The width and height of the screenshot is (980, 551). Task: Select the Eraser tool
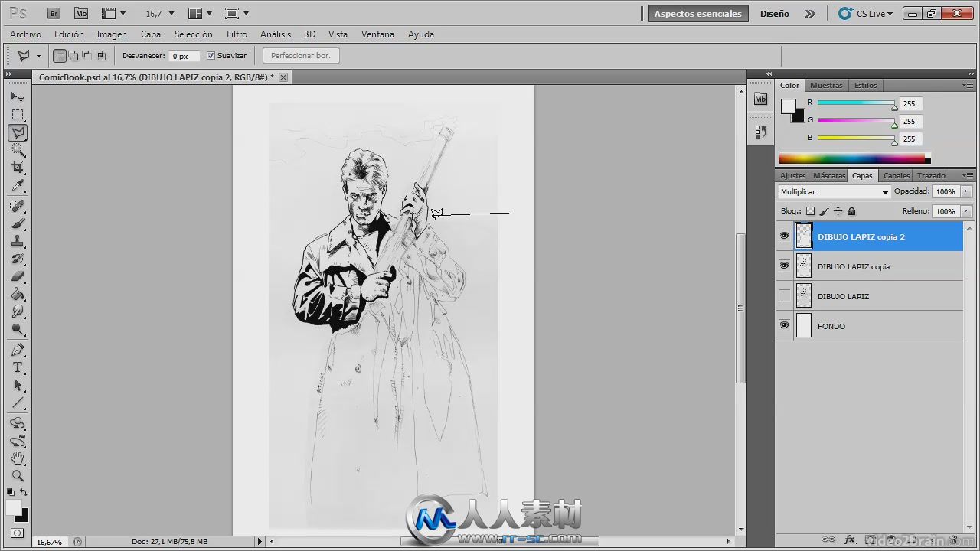tap(18, 276)
